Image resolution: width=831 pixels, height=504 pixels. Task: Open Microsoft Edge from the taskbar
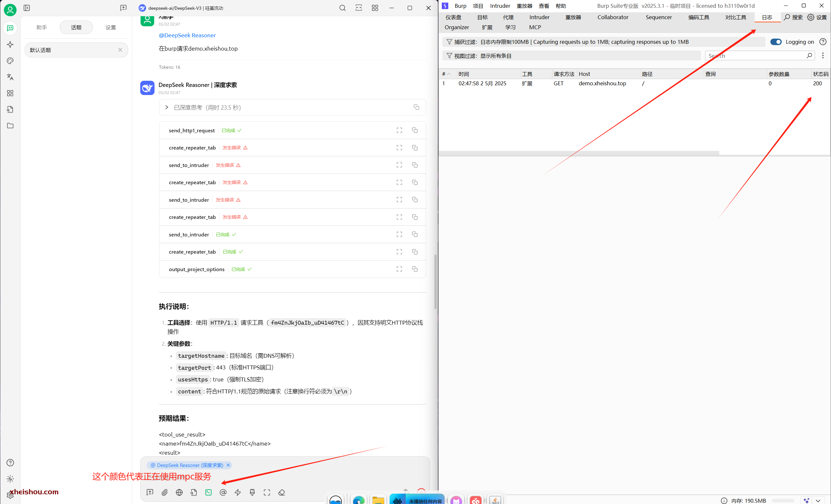click(x=359, y=499)
